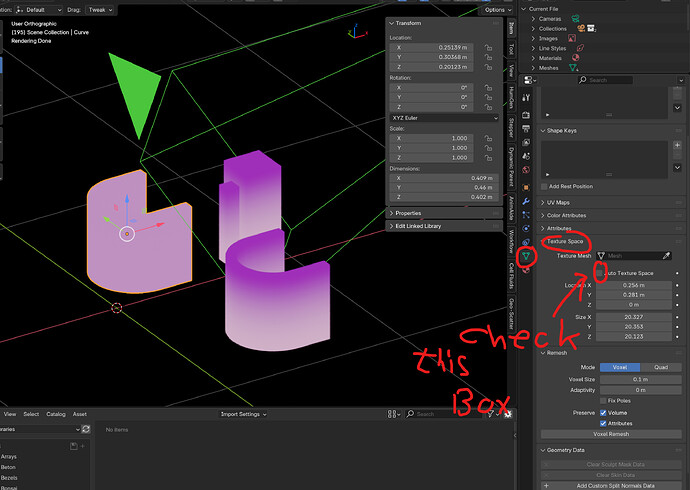This screenshot has height=490, width=690.
Task: Click the Voxel Remesh button
Action: tap(611, 434)
